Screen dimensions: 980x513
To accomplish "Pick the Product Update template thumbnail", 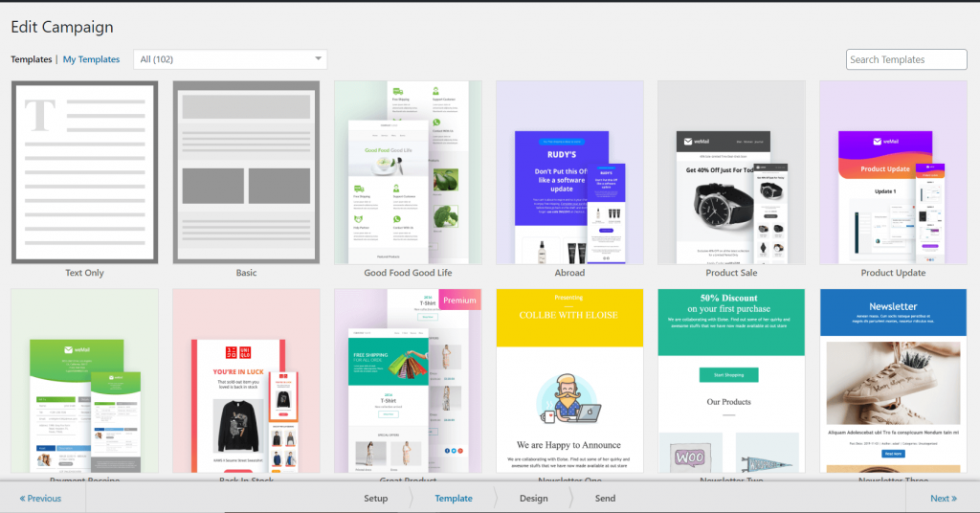I will pyautogui.click(x=893, y=172).
